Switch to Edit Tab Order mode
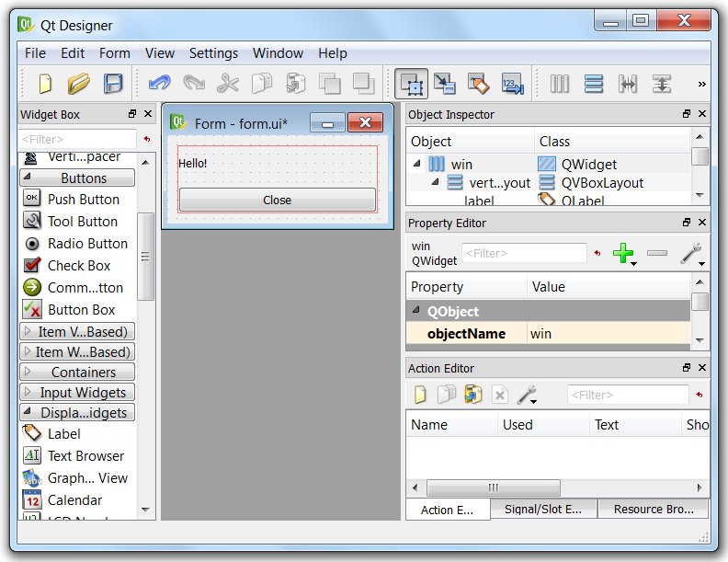Viewport: 728px width, 562px height. tap(513, 84)
